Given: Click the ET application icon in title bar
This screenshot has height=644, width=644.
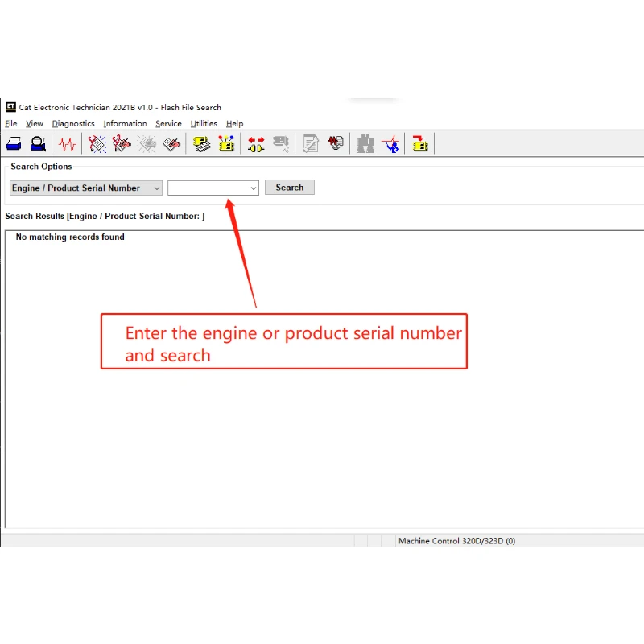Looking at the screenshot, I should 10,107.
